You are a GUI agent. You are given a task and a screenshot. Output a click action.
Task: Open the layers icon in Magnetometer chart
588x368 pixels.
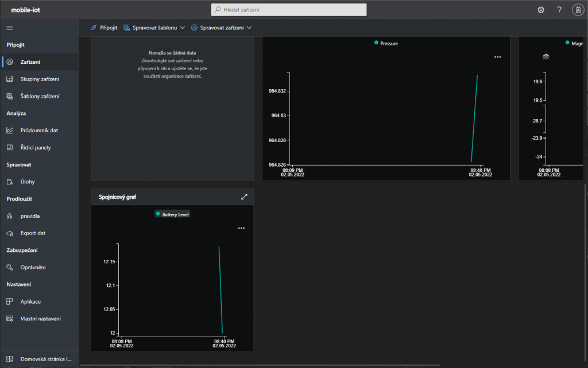546,56
